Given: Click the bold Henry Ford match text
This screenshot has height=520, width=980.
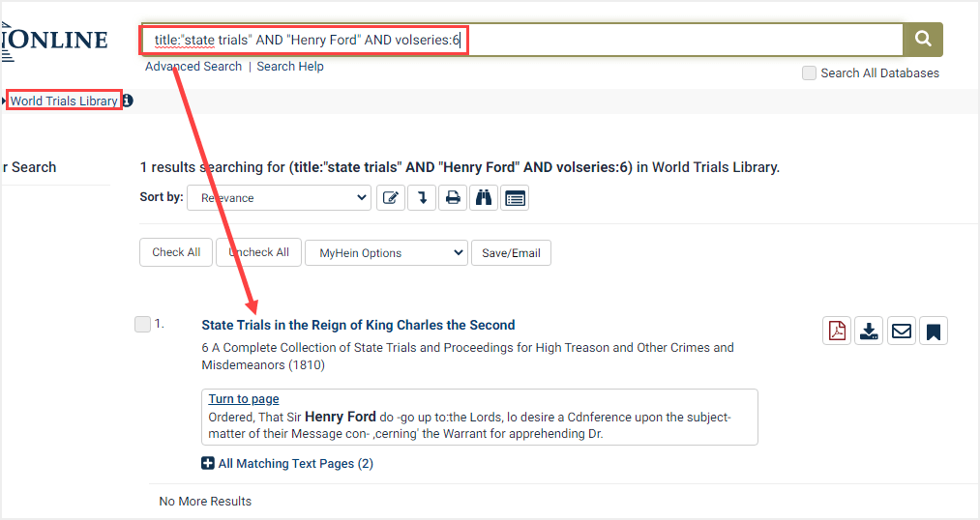Looking at the screenshot, I should (x=341, y=417).
